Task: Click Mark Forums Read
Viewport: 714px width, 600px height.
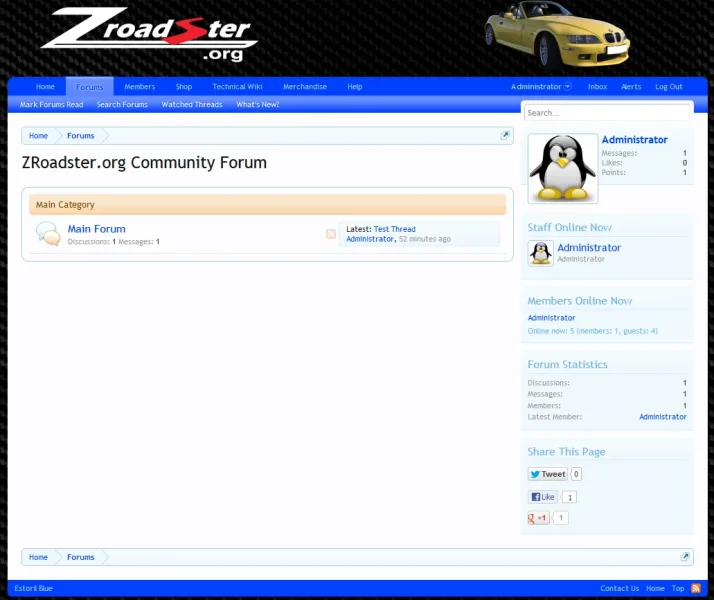Action: pos(51,104)
